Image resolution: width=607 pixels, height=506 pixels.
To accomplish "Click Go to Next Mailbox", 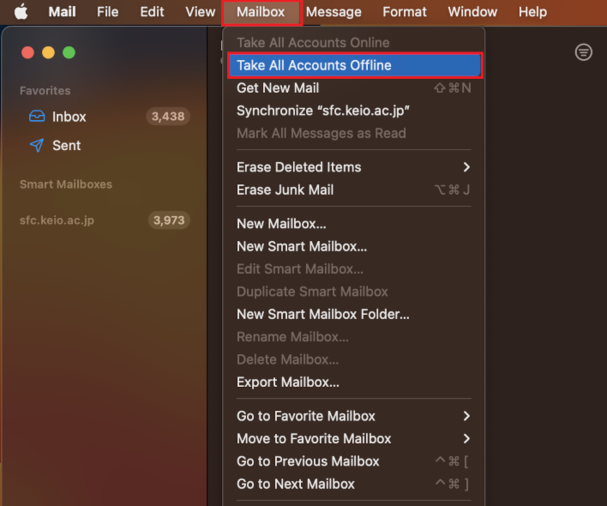I will [296, 484].
